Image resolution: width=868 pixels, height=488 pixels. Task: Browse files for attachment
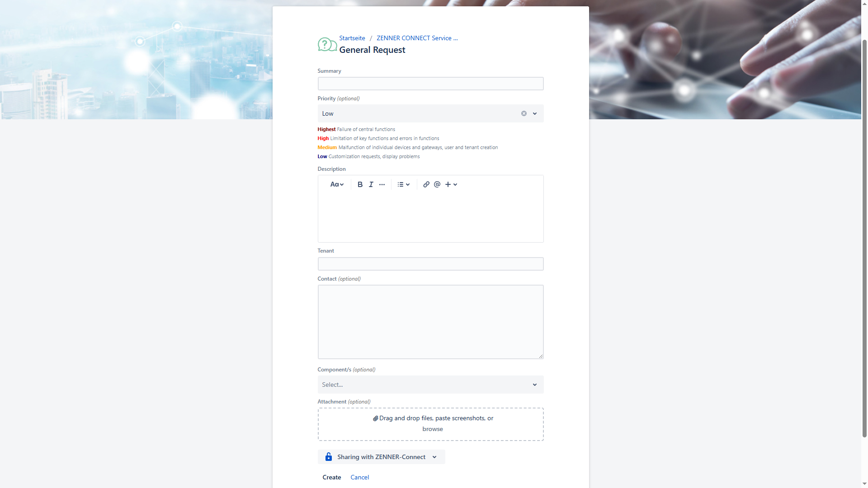433,429
